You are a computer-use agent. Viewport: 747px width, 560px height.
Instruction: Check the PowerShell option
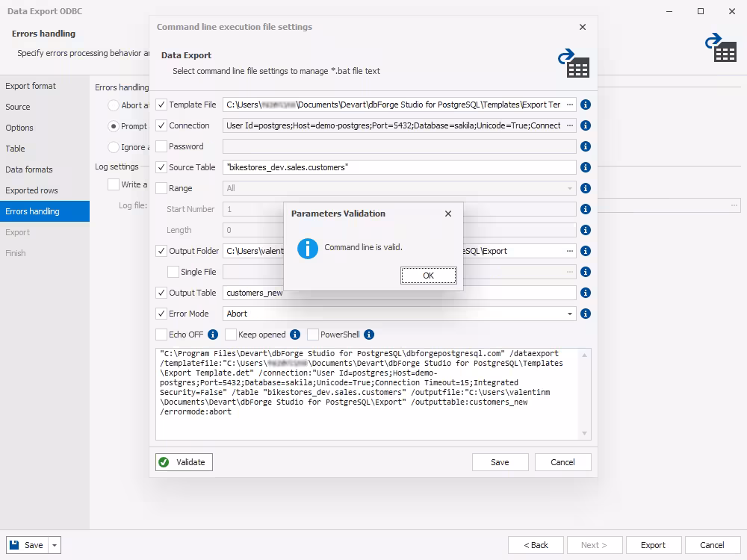(313, 335)
